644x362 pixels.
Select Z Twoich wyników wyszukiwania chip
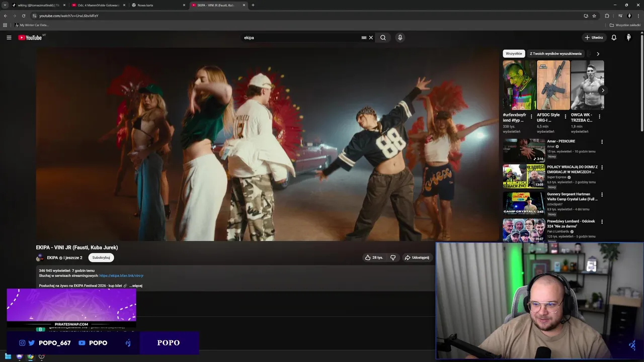(555, 54)
